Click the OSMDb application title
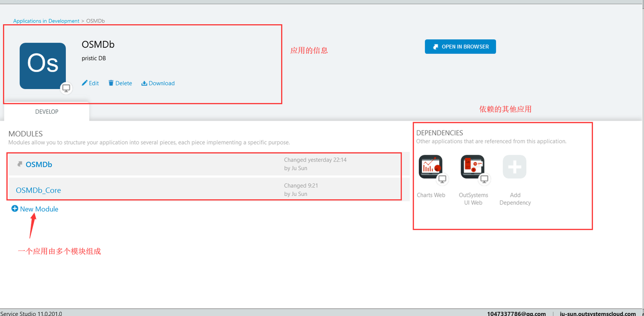This screenshot has height=316, width=644. click(98, 44)
